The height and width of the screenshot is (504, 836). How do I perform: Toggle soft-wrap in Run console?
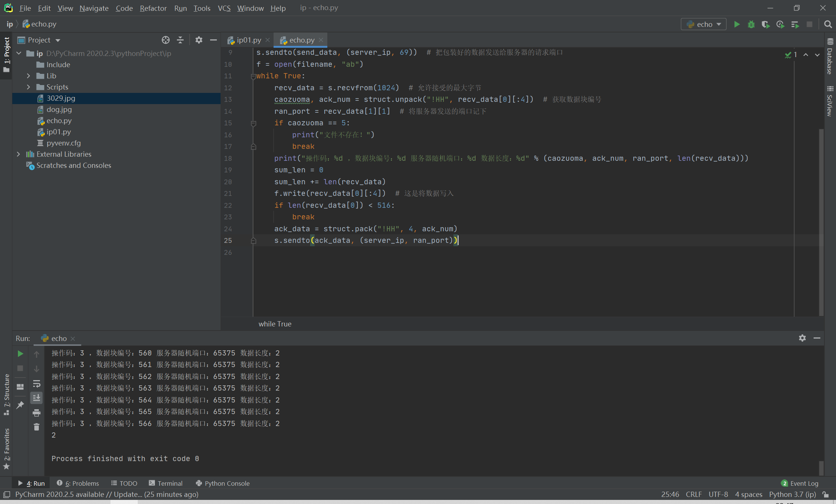pyautogui.click(x=37, y=384)
